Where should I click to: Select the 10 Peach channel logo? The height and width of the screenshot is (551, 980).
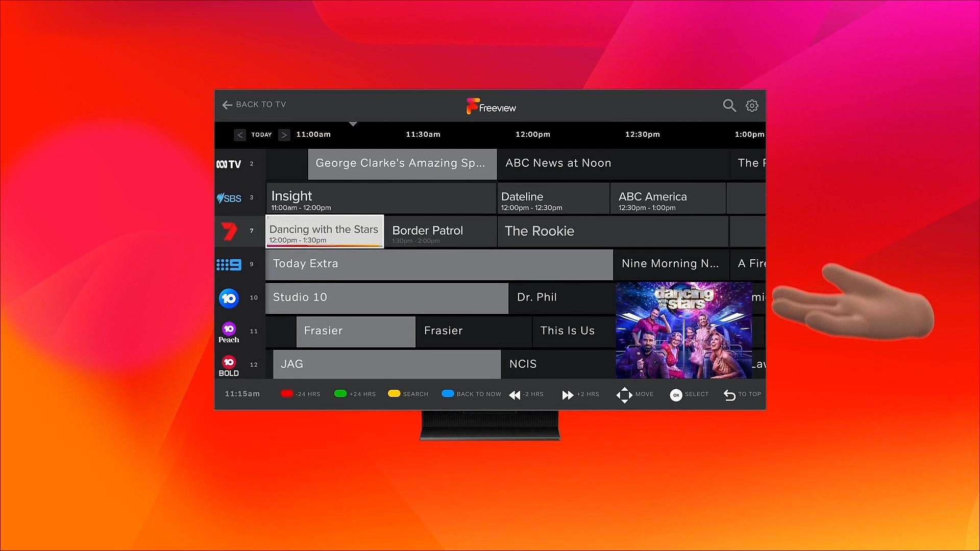[x=229, y=332]
